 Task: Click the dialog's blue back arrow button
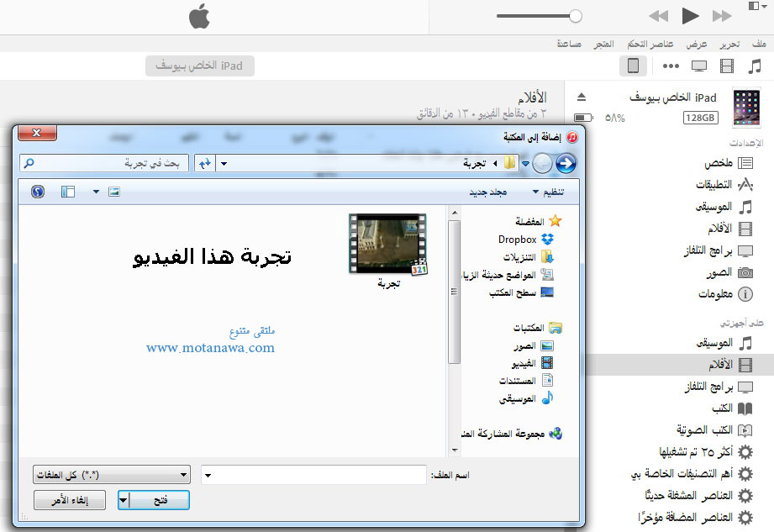click(566, 163)
